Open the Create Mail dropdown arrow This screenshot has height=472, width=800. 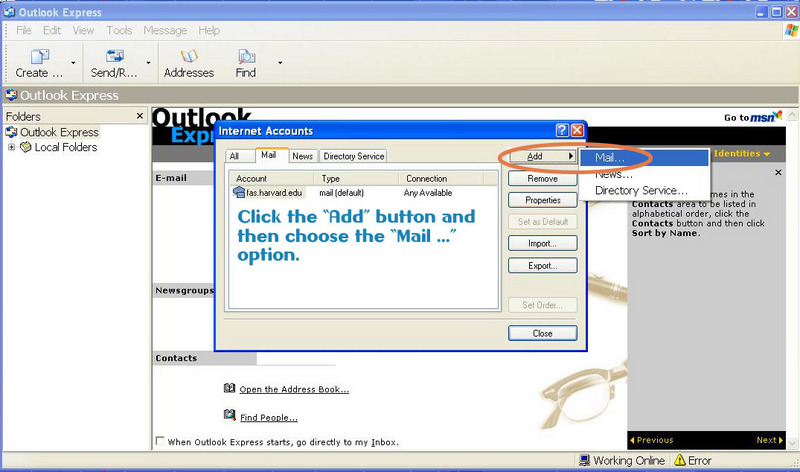coord(74,63)
